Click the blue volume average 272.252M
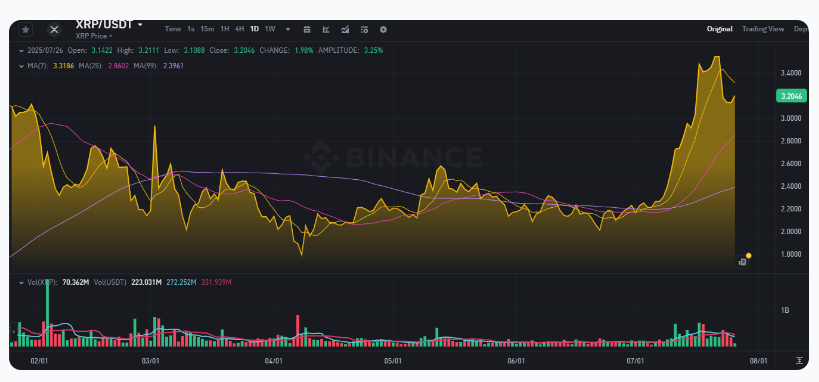The height and width of the screenshot is (382, 819). pyautogui.click(x=181, y=283)
